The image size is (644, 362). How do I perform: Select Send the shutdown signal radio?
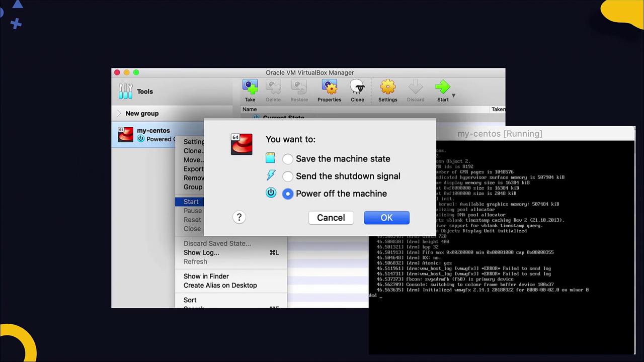coord(288,176)
